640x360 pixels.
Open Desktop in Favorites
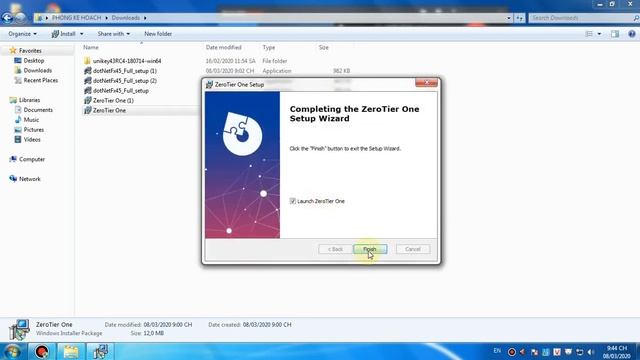(x=33, y=60)
